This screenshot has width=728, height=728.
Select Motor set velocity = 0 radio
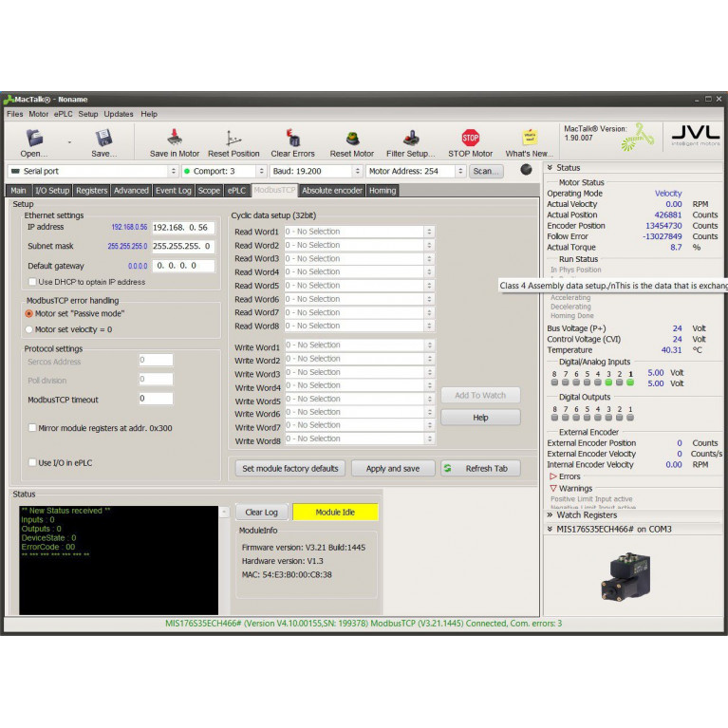(28, 329)
